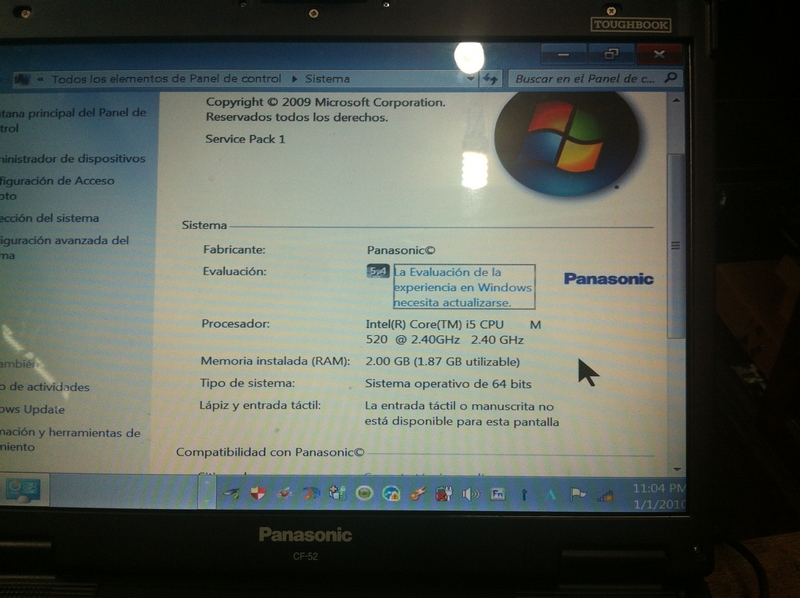Open 'La Evaluación de la experiencia en Windows' link

pyautogui.click(x=463, y=287)
